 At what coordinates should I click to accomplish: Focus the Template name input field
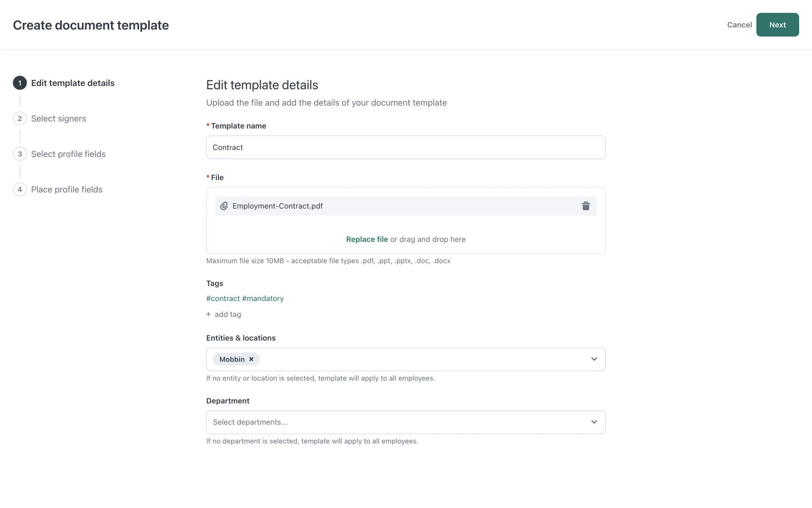click(x=406, y=147)
